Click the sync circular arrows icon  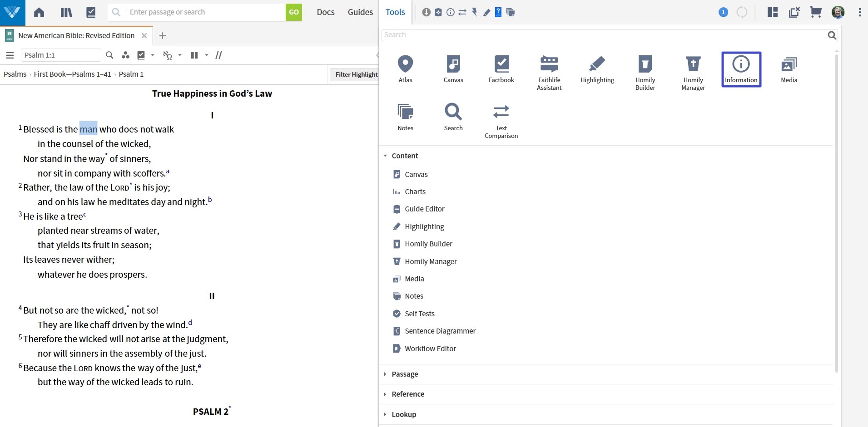pyautogui.click(x=742, y=12)
